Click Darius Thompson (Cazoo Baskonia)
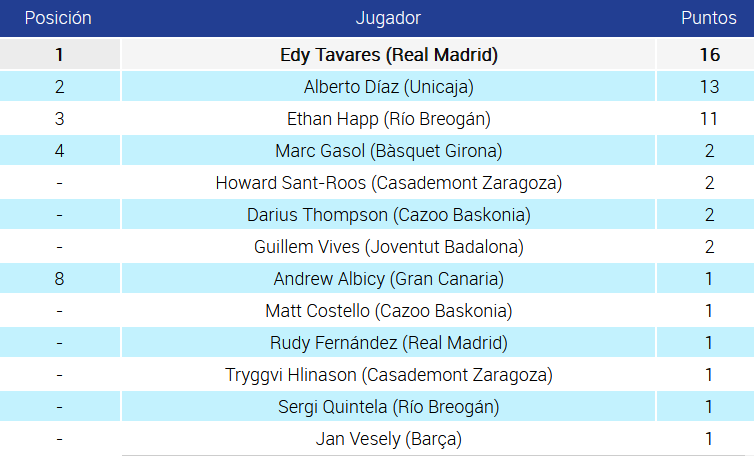754x456 pixels. pos(388,215)
